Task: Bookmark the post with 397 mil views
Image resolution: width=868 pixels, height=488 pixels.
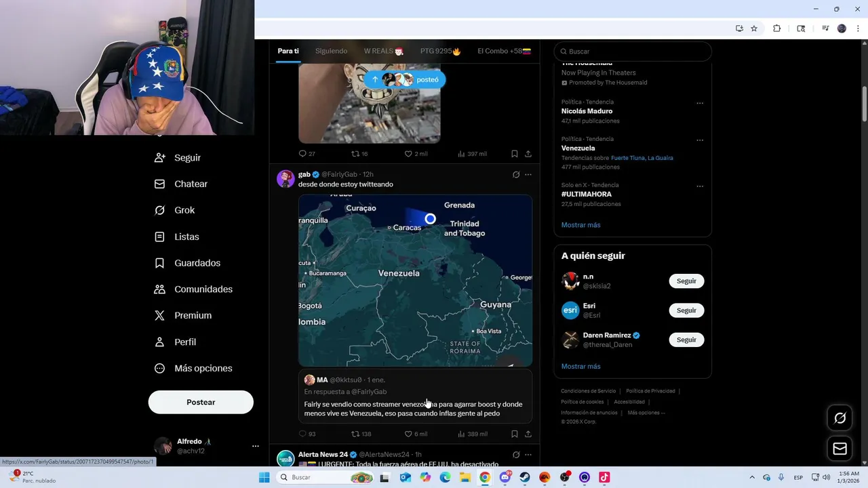Action: pyautogui.click(x=515, y=154)
